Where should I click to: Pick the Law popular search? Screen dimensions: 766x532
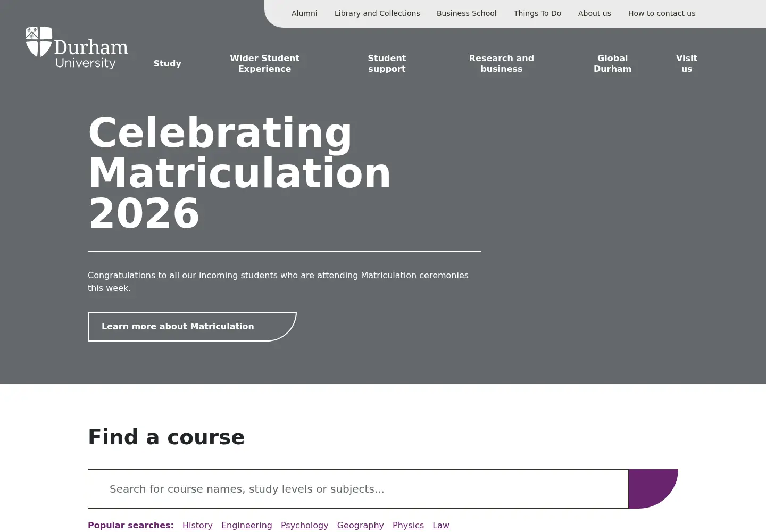pyautogui.click(x=441, y=525)
